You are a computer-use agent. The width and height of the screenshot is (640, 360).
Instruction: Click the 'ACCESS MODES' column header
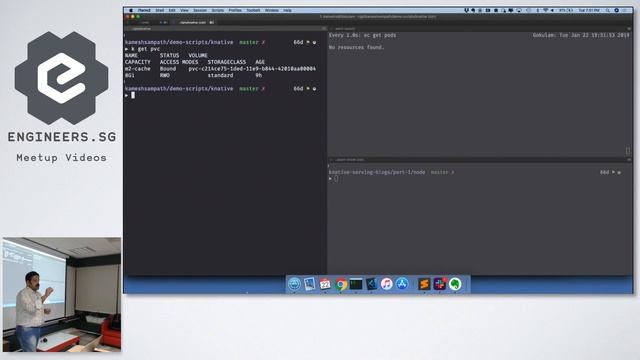click(x=179, y=62)
